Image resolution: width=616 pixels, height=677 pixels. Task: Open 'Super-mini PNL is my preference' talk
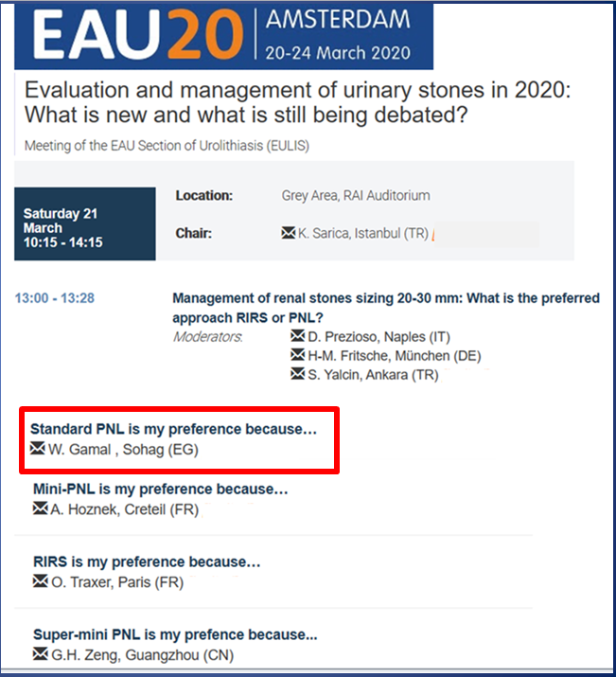click(175, 634)
